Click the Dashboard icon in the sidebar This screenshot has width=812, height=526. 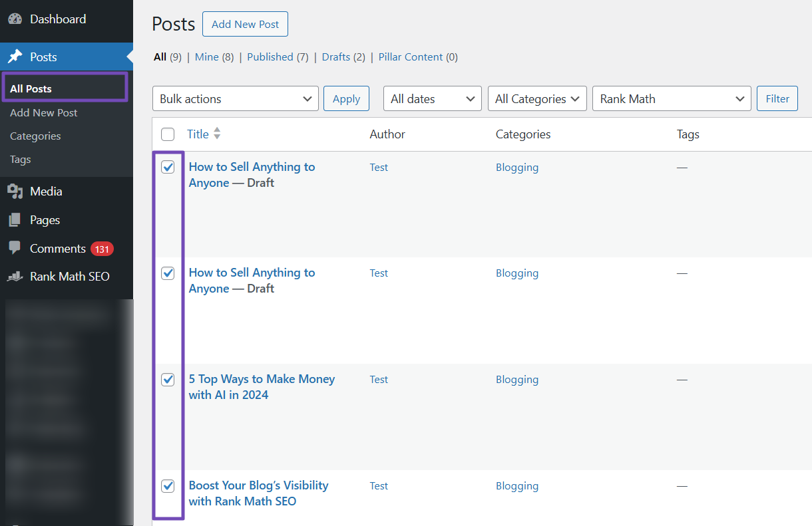15,19
